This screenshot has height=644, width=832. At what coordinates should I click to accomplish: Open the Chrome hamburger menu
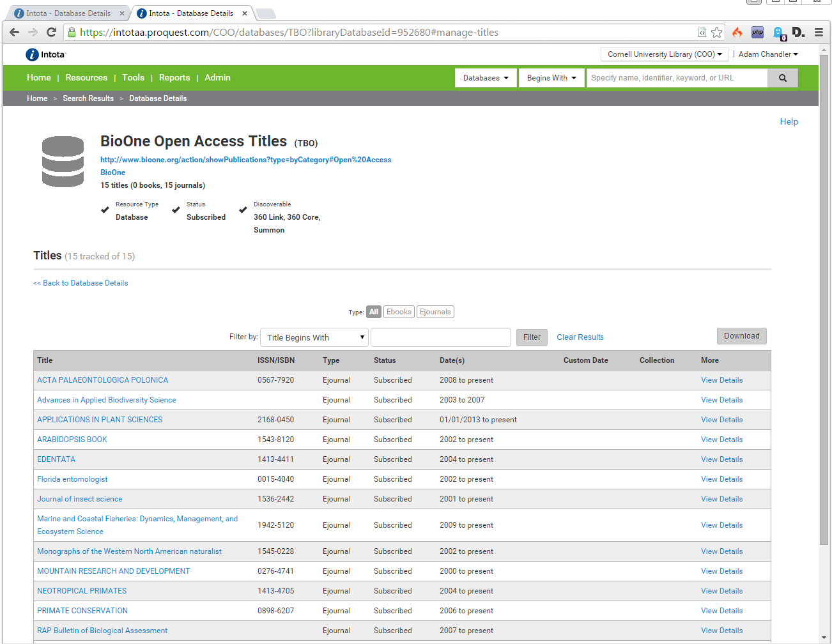819,32
